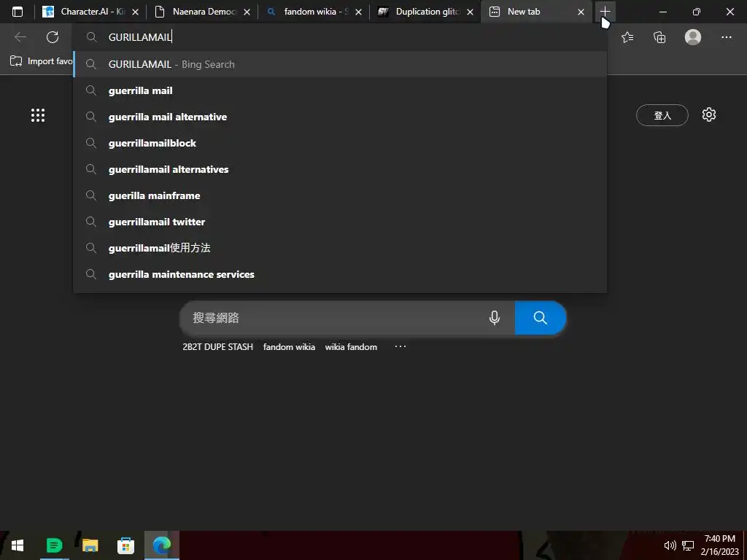Click the back navigation arrow

click(20, 37)
